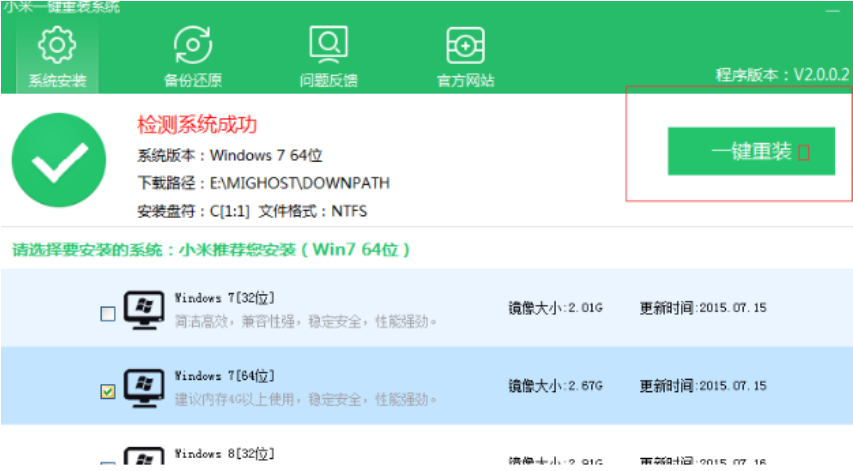This screenshot has height=471, width=853.
Task: Click the 检测系统成功 status heading
Action: click(197, 125)
